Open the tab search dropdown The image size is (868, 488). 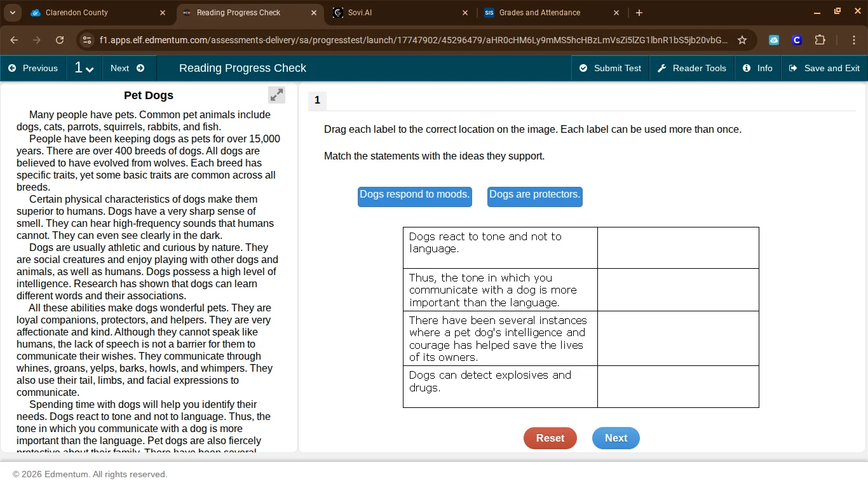[12, 13]
